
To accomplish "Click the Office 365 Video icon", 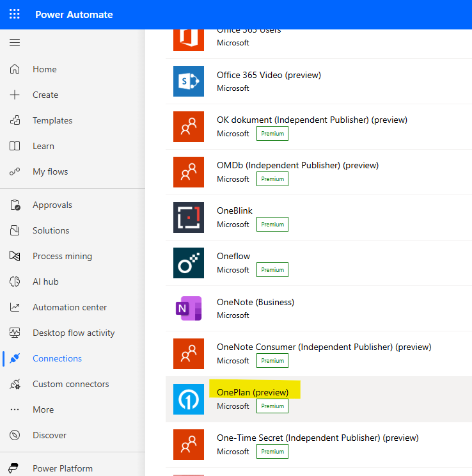I will [x=189, y=81].
